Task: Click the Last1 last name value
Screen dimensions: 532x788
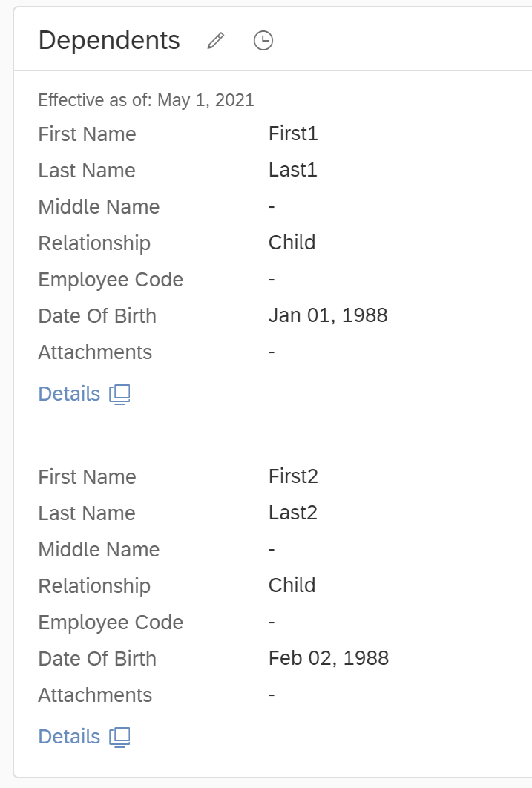Action: click(x=293, y=170)
